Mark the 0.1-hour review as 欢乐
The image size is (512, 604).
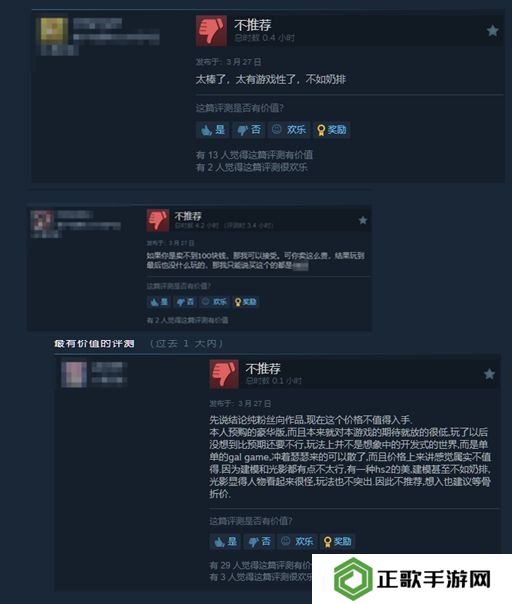pyautogui.click(x=297, y=541)
